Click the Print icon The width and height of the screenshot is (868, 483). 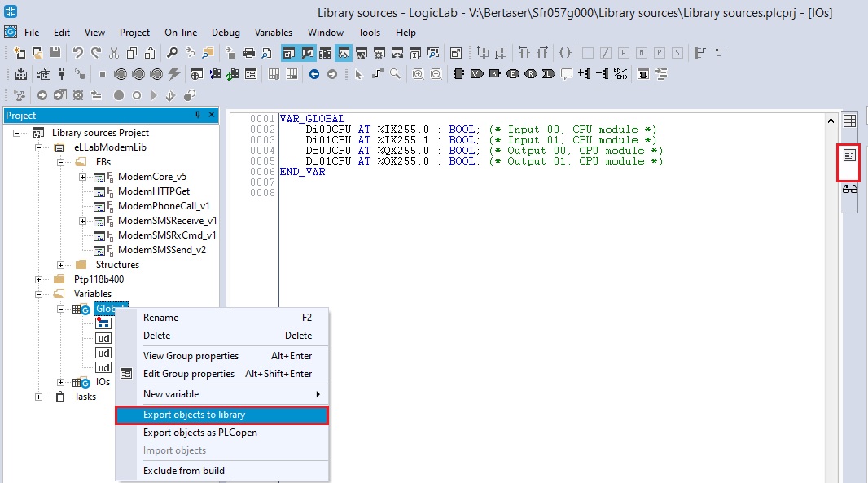[249, 53]
